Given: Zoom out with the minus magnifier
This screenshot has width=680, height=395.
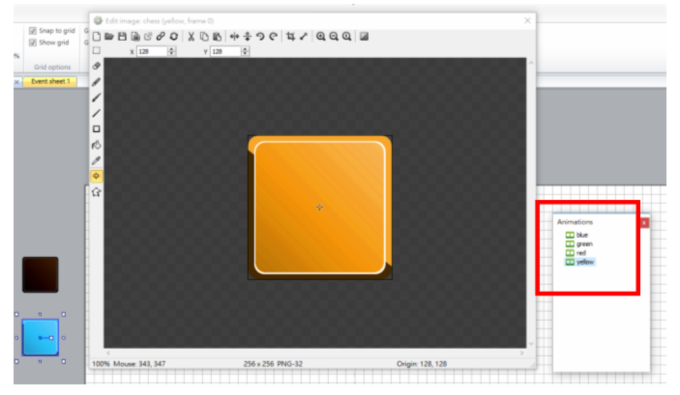Looking at the screenshot, I should (333, 36).
